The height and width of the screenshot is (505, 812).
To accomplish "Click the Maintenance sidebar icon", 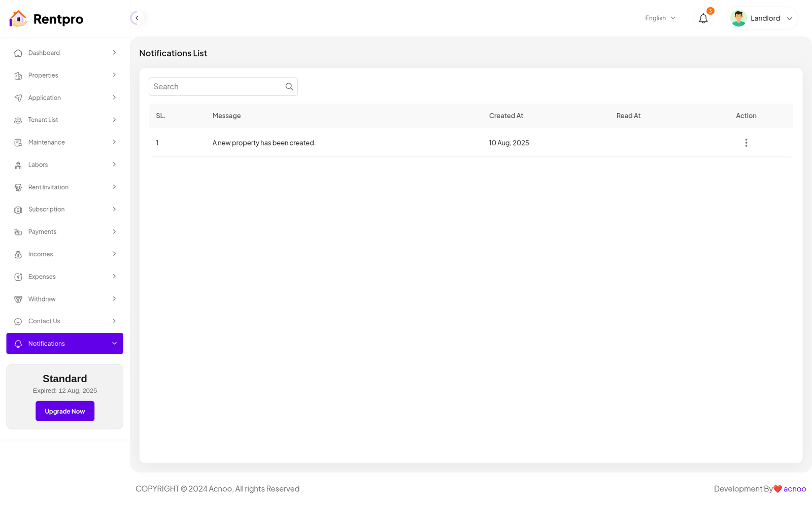I will pos(18,143).
